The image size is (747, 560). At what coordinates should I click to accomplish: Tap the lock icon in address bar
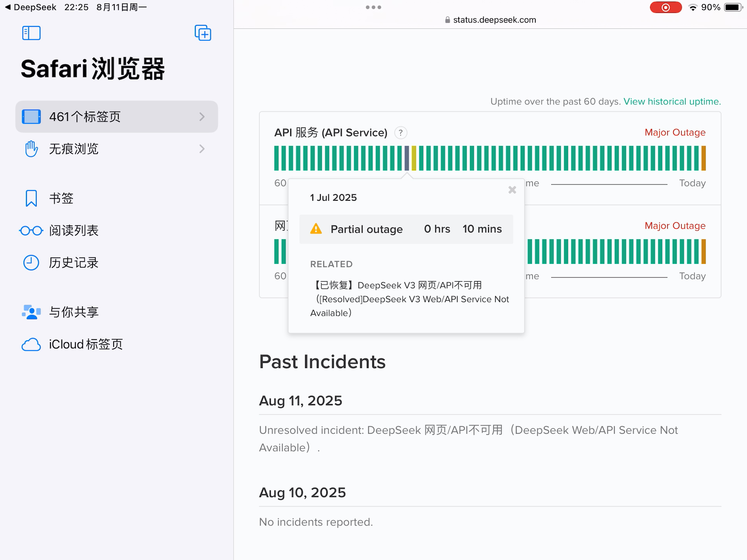447,20
